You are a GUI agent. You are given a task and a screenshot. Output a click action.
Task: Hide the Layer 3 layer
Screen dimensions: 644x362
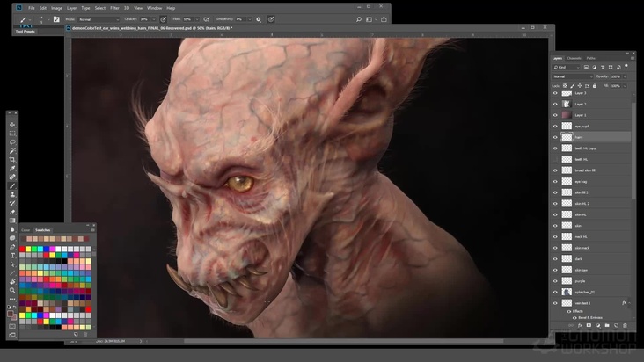(555, 93)
